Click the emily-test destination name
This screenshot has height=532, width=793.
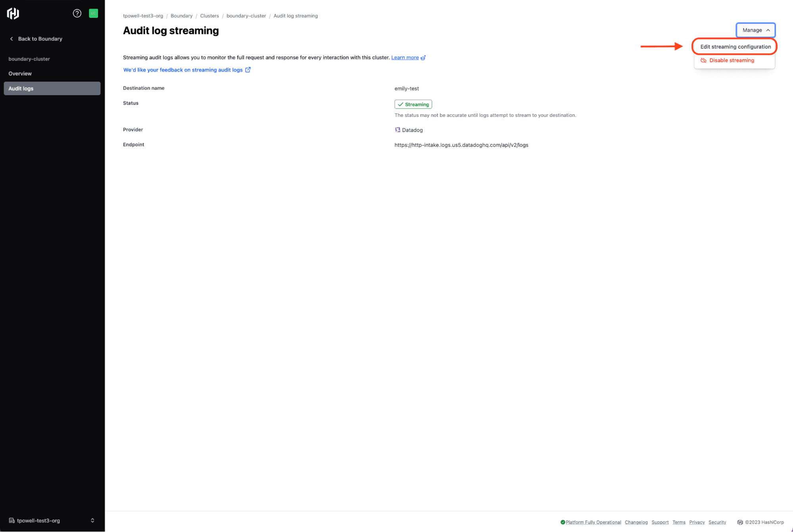pyautogui.click(x=407, y=88)
